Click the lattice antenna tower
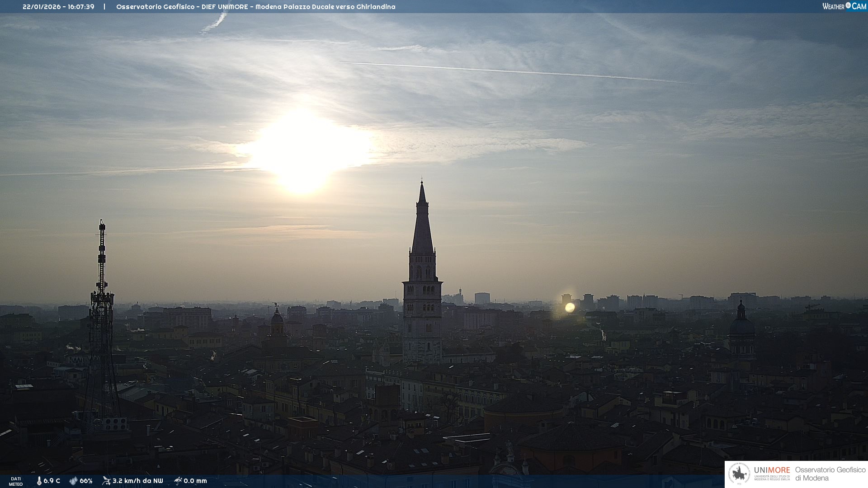The width and height of the screenshot is (868, 488). click(x=102, y=316)
